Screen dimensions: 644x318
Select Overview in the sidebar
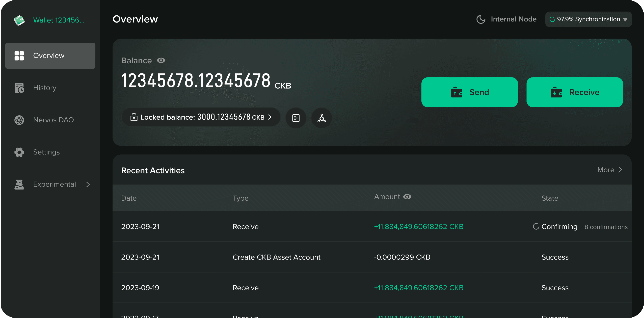(50, 56)
